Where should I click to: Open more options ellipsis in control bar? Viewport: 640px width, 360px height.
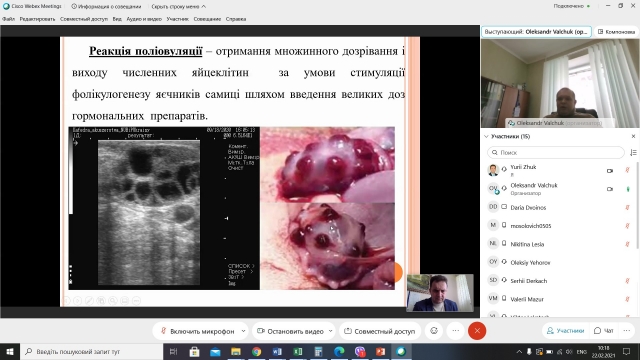coord(456,331)
